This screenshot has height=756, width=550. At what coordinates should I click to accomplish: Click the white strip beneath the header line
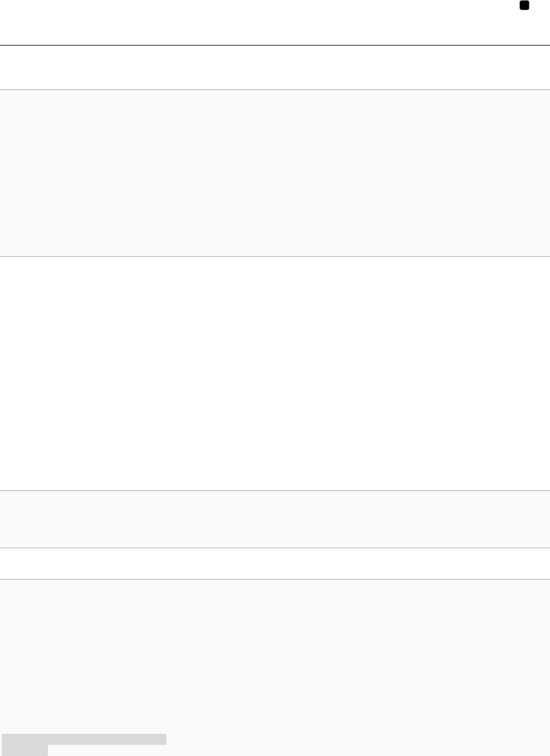275,67
